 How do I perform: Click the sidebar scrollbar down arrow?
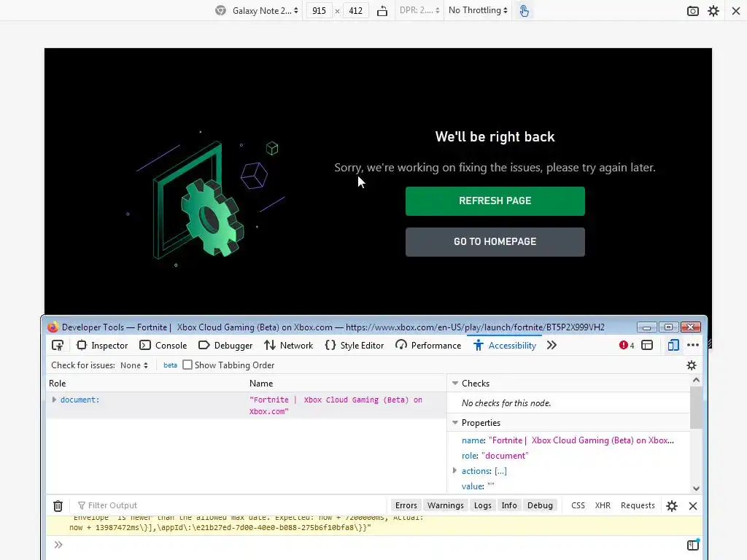[696, 488]
